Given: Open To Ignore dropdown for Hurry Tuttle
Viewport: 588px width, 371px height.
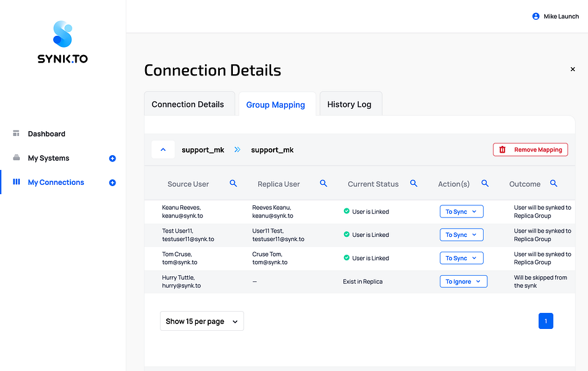Looking at the screenshot, I should 463,281.
